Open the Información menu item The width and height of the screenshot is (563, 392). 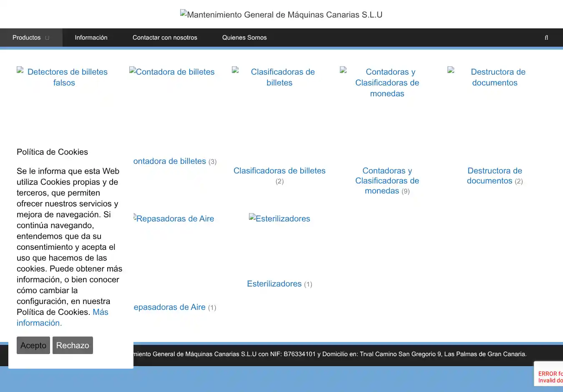(x=91, y=38)
